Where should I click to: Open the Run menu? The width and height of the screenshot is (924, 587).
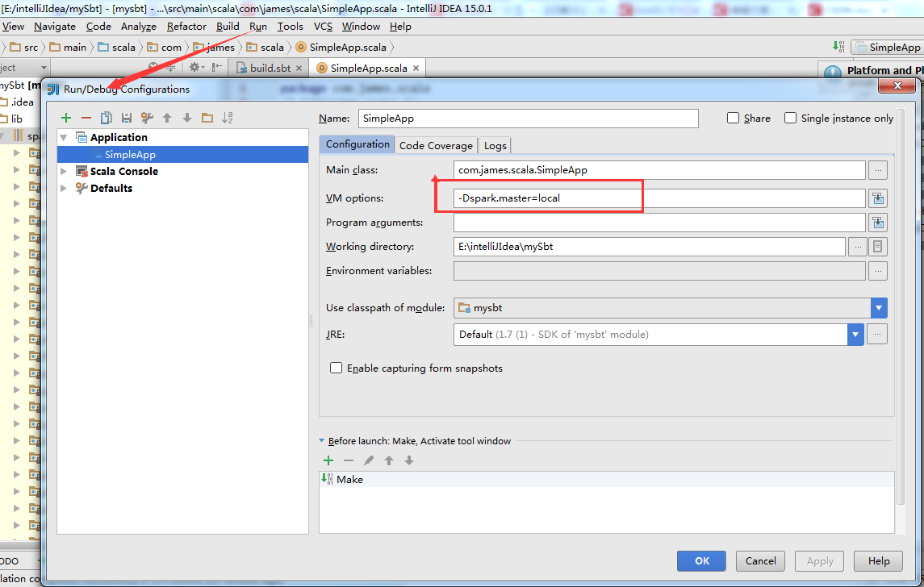[258, 26]
